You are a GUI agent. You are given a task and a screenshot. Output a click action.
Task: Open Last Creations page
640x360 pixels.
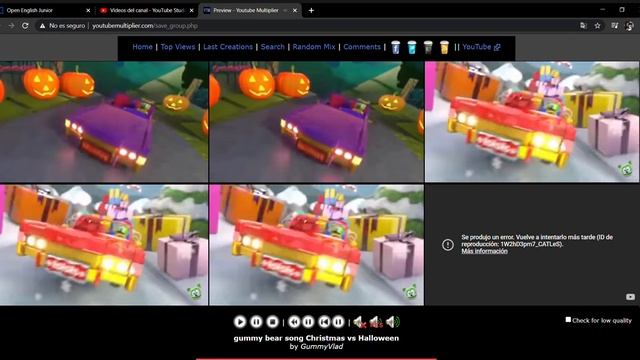tap(228, 47)
